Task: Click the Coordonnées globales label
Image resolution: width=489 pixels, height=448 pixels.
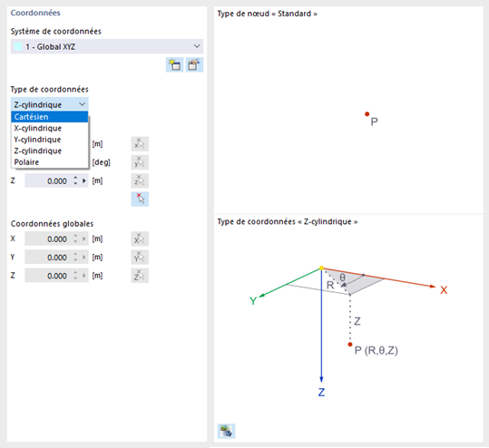Action: tap(52, 223)
